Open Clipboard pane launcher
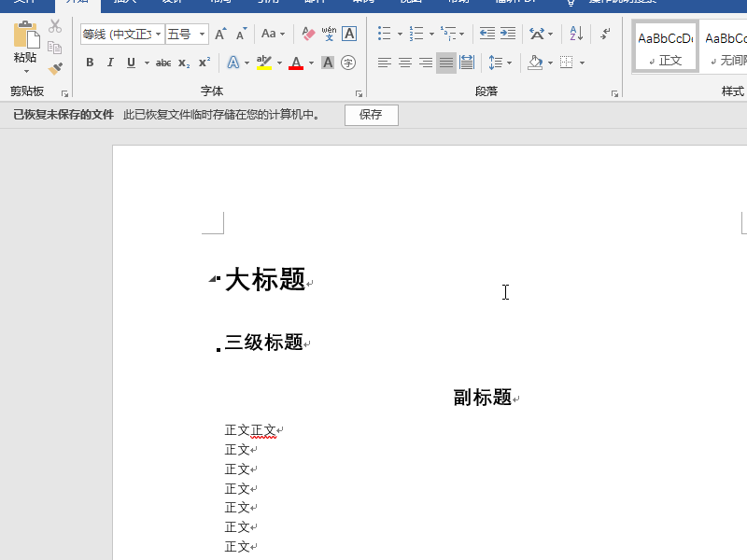Screen dimensions: 747x560 click(x=64, y=94)
